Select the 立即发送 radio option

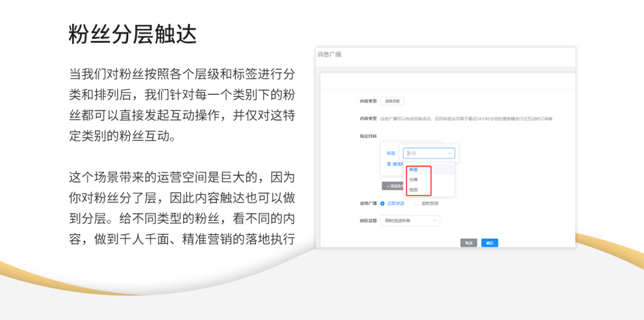coord(392,203)
